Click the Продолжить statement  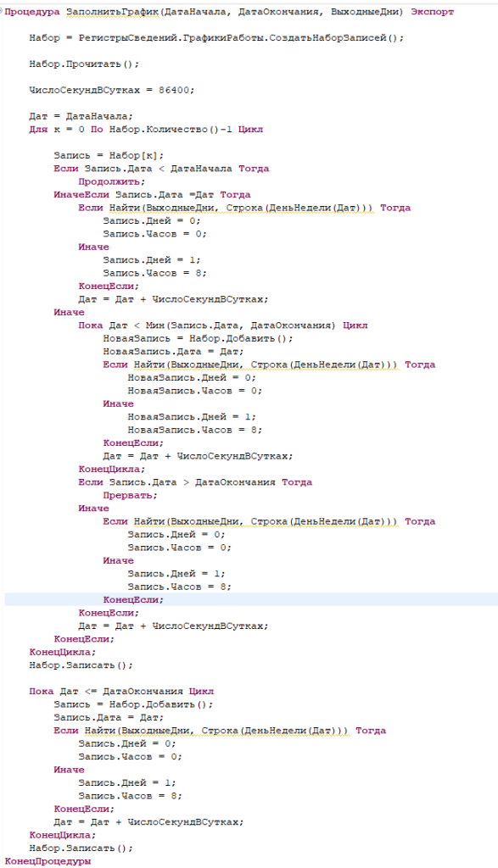click(x=111, y=181)
